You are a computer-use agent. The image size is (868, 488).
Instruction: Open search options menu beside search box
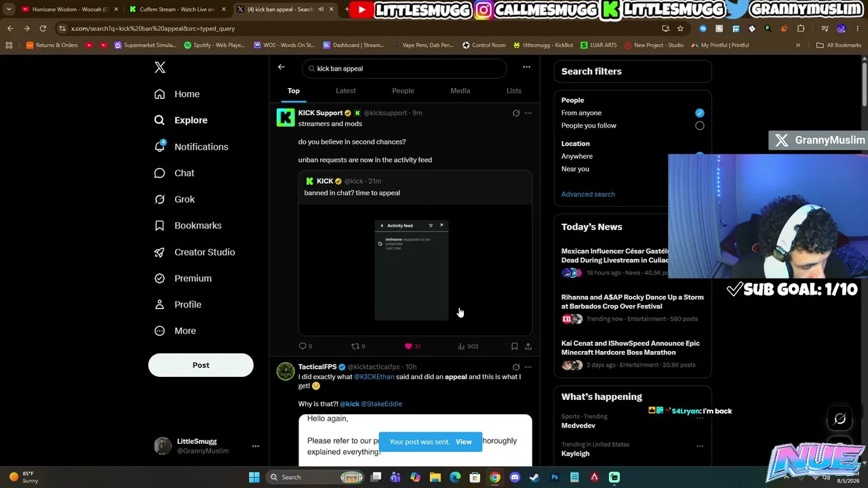click(526, 67)
